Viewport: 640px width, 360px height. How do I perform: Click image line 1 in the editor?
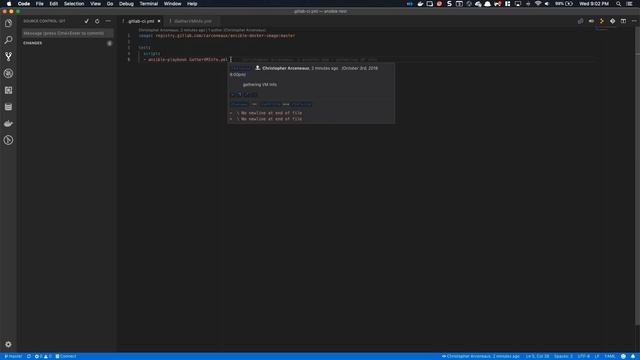pyautogui.click(x=216, y=36)
